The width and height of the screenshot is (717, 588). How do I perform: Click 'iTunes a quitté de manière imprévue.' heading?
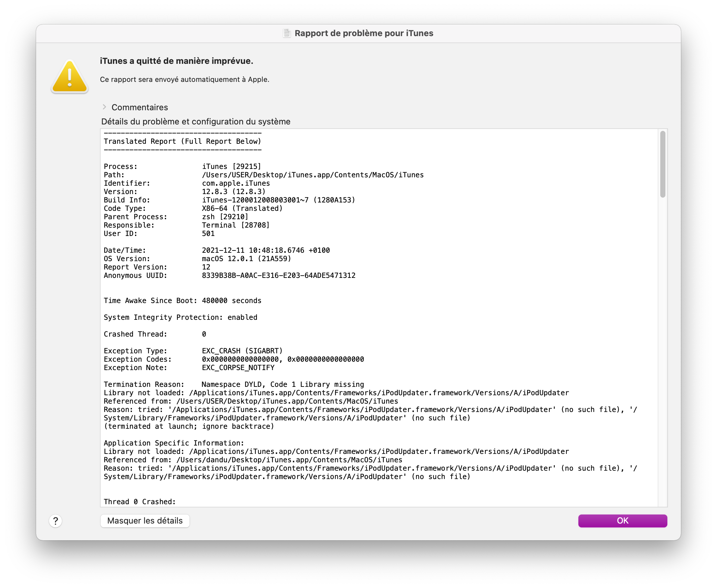point(176,61)
